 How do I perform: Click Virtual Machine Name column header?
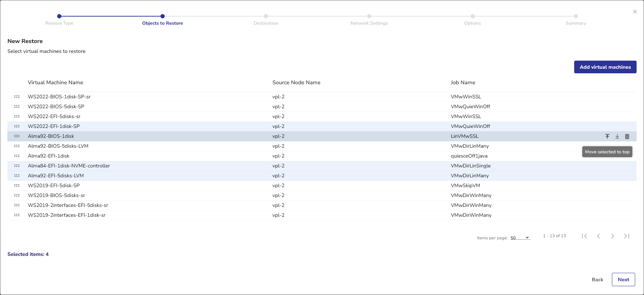click(x=55, y=82)
